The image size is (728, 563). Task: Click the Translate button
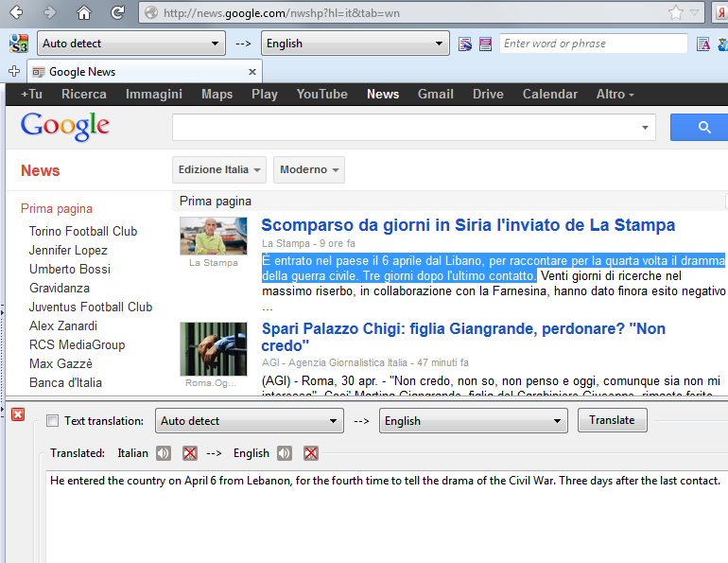click(x=612, y=420)
